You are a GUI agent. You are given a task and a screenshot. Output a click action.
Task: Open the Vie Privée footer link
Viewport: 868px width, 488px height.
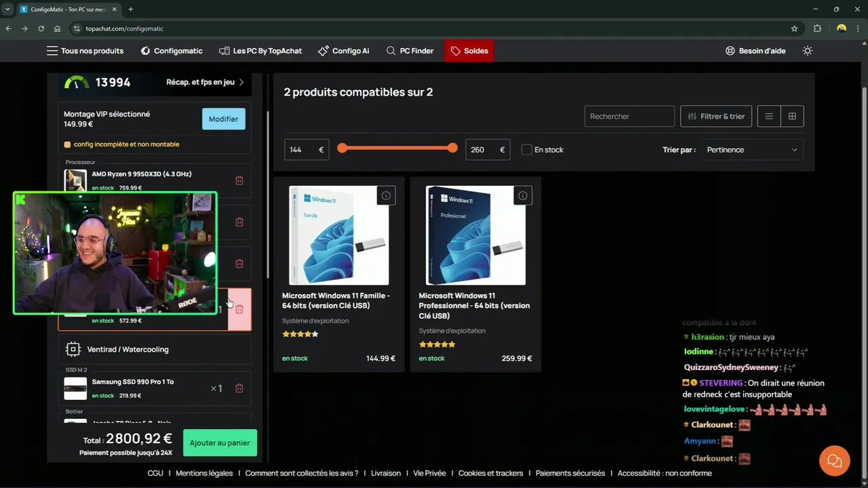pos(429,473)
